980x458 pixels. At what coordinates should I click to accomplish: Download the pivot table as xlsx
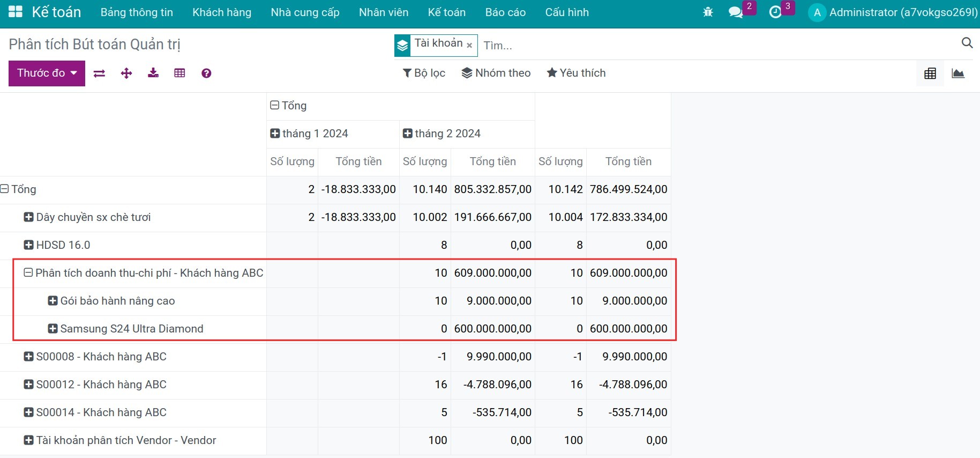153,73
